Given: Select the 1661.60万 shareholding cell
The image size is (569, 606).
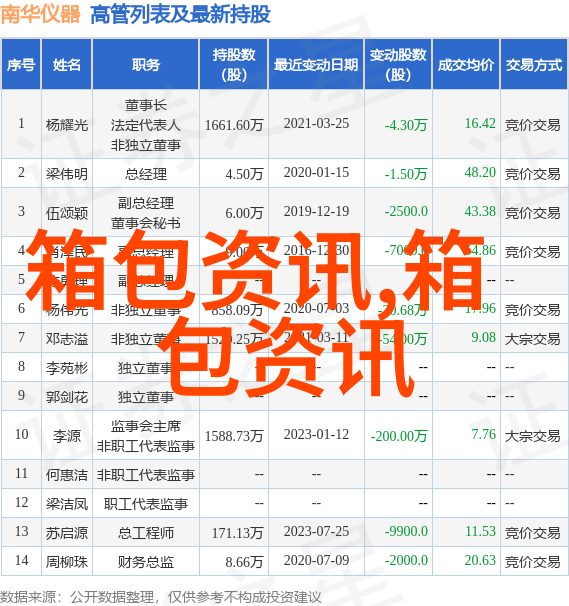Looking at the screenshot, I should pyautogui.click(x=234, y=125).
